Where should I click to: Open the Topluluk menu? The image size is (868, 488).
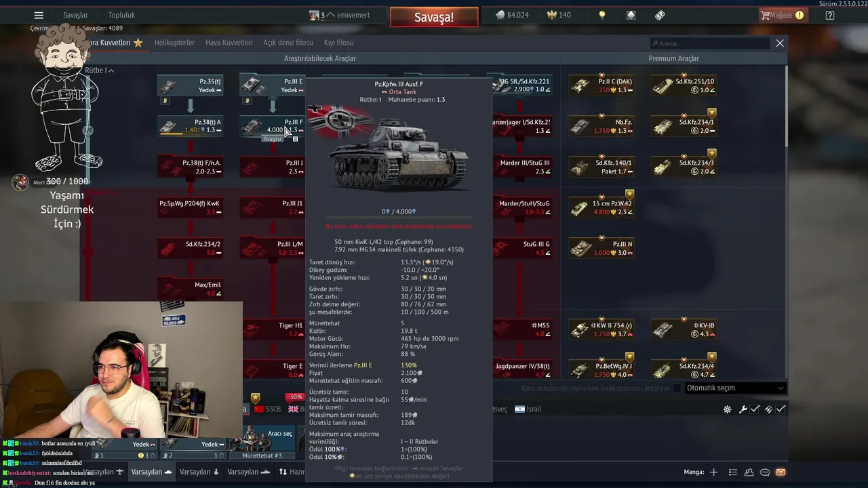[121, 15]
